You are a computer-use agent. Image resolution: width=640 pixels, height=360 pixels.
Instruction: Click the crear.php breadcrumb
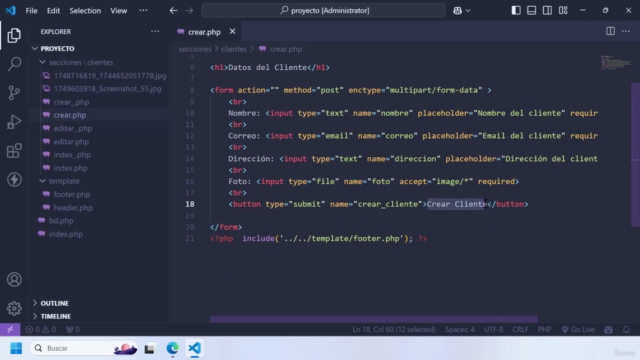click(286, 49)
